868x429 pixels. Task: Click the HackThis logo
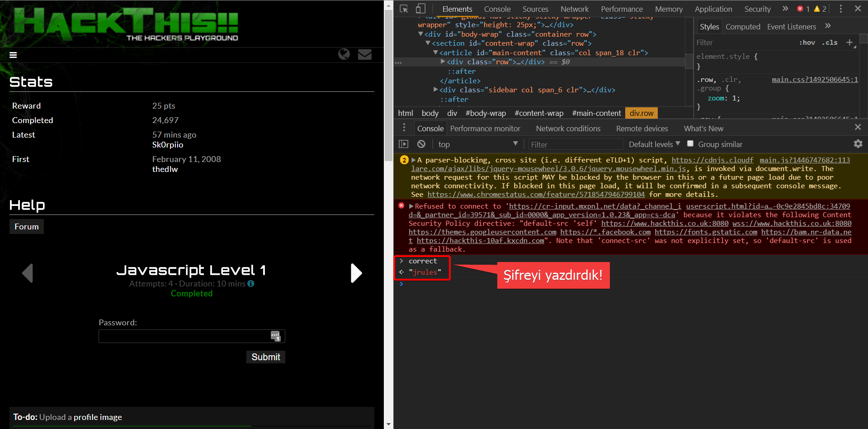click(x=126, y=24)
